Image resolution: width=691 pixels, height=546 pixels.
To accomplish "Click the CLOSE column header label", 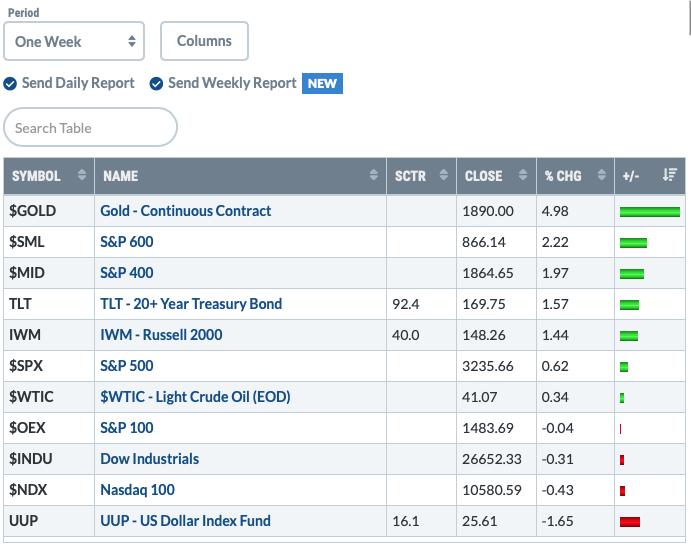I will 483,176.
